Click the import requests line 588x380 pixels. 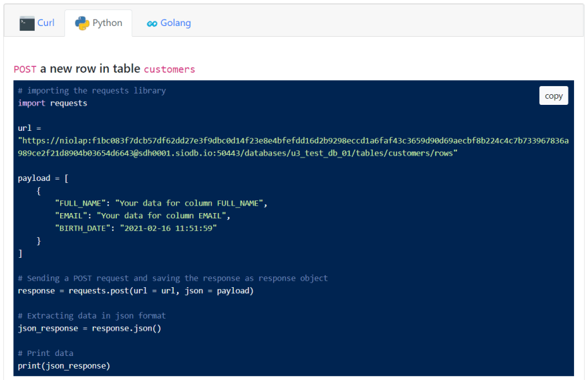tap(53, 103)
